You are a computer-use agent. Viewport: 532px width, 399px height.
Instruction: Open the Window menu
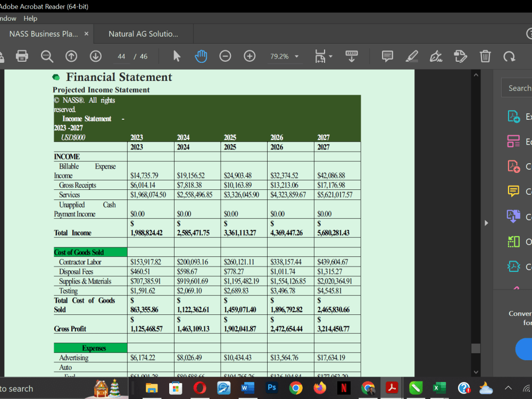click(7, 18)
